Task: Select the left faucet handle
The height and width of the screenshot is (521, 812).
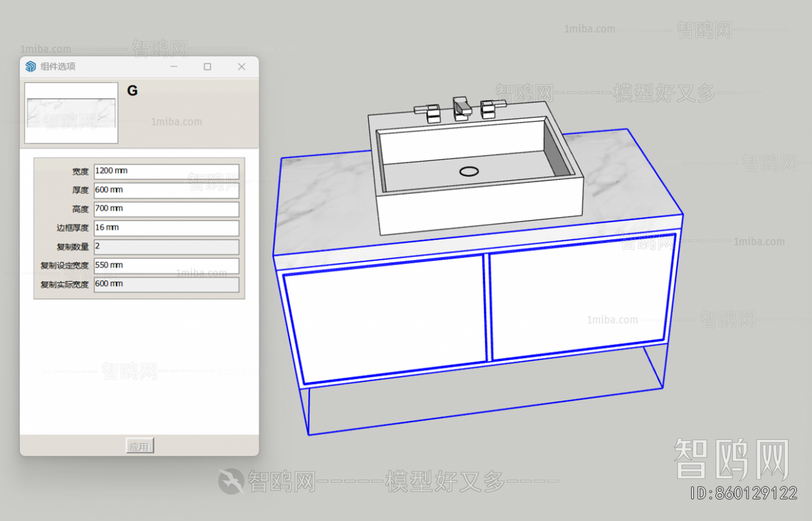Action: pos(429,112)
